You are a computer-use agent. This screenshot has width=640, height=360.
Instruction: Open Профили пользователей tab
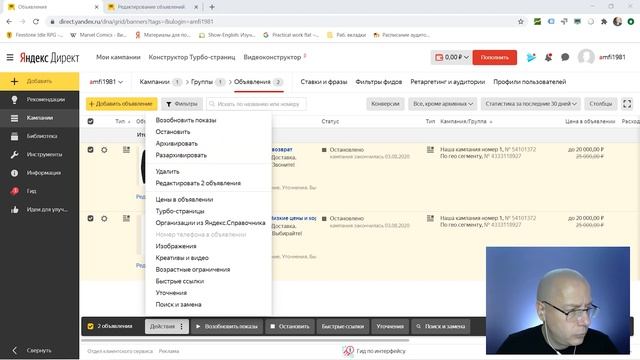[x=529, y=82]
